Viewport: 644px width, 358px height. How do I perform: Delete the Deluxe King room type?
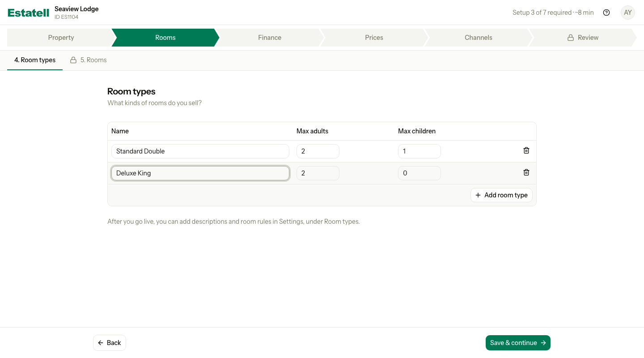tap(526, 173)
